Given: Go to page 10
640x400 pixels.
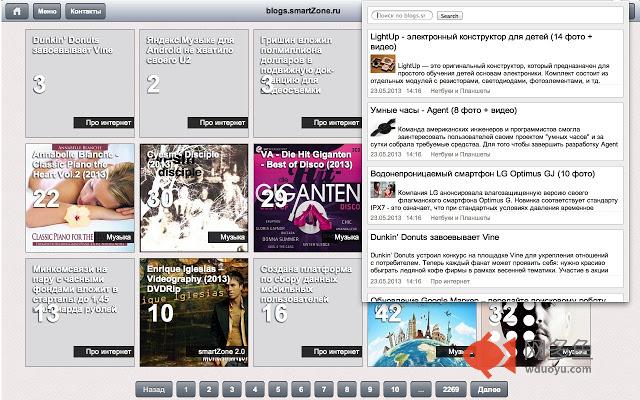Looking at the screenshot, I should (x=395, y=389).
